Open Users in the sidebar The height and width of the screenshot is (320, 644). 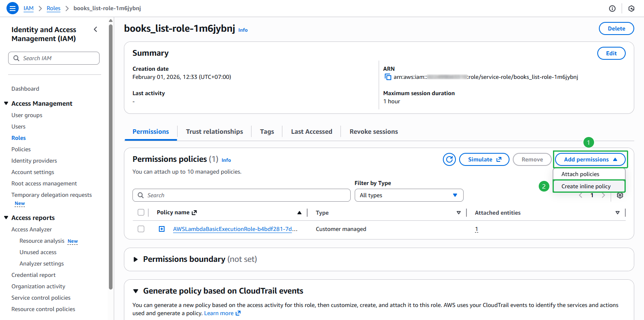(x=18, y=126)
